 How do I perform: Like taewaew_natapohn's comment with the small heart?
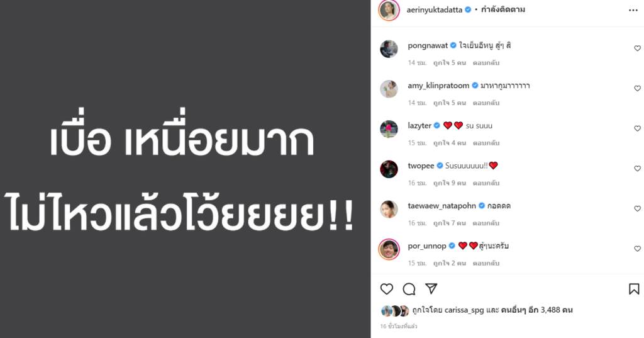(638, 209)
